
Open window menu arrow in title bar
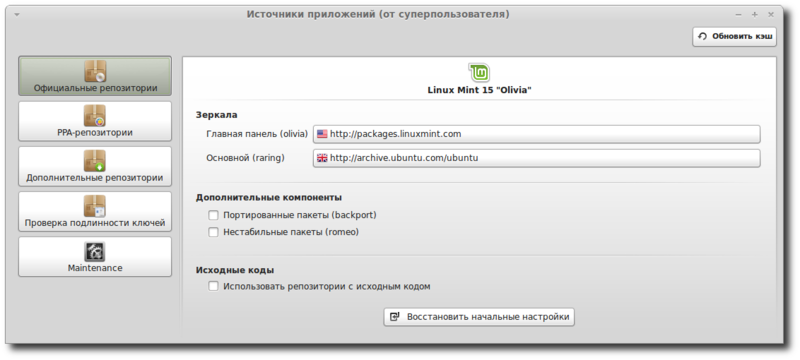17,15
